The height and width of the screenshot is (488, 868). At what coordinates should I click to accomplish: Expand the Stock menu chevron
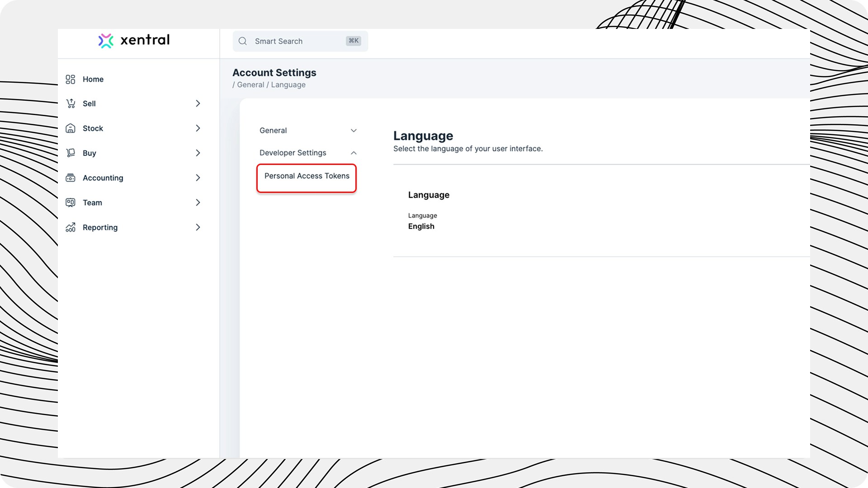coord(198,128)
